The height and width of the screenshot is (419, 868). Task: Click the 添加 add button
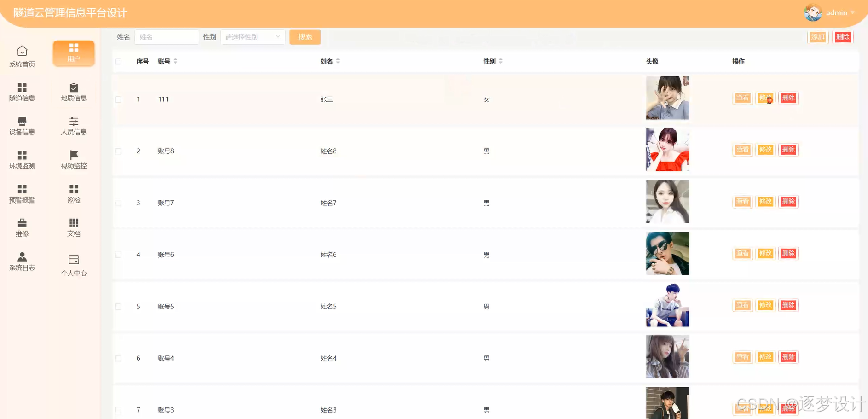[x=818, y=37]
